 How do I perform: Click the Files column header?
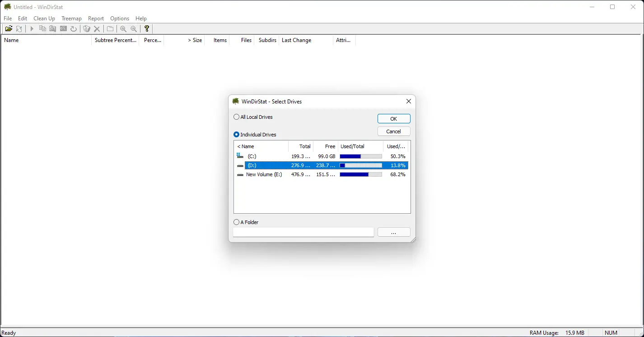(242, 40)
